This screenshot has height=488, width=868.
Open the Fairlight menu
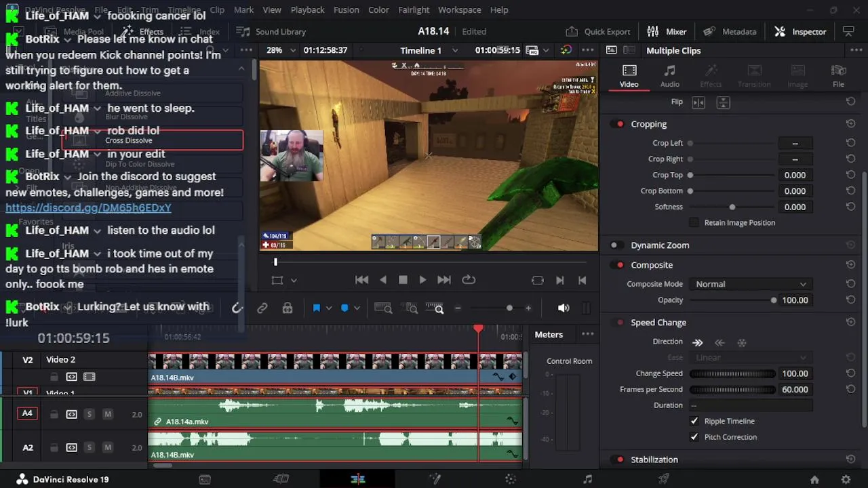[x=414, y=10]
